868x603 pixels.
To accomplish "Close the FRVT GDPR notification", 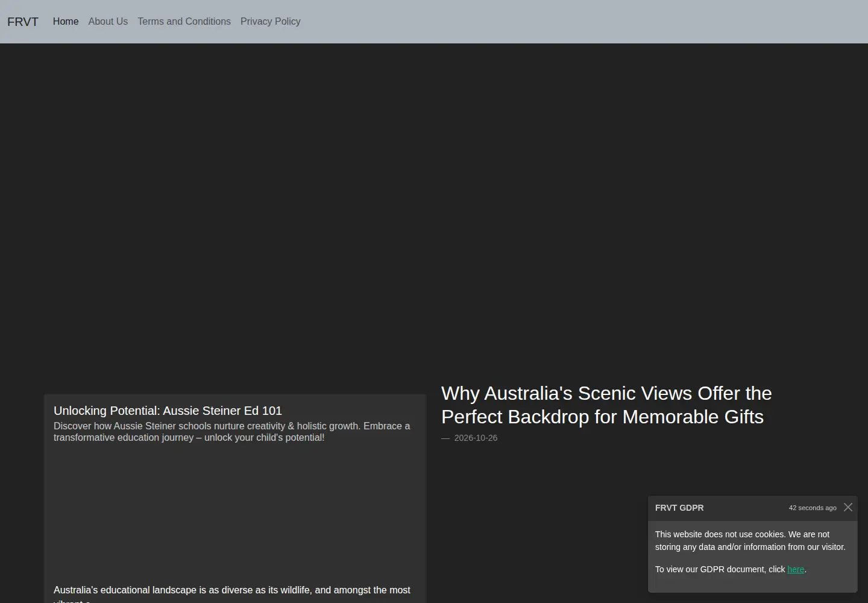I will pos(848,507).
